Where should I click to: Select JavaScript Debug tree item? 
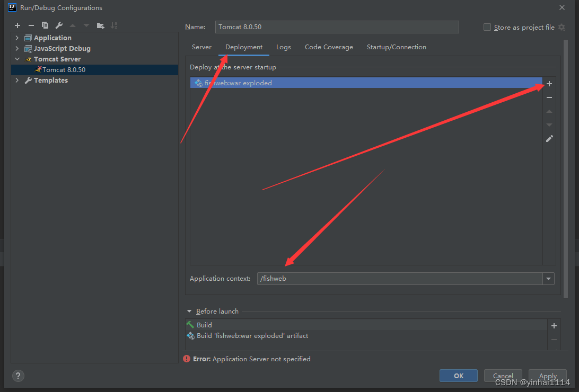point(62,48)
